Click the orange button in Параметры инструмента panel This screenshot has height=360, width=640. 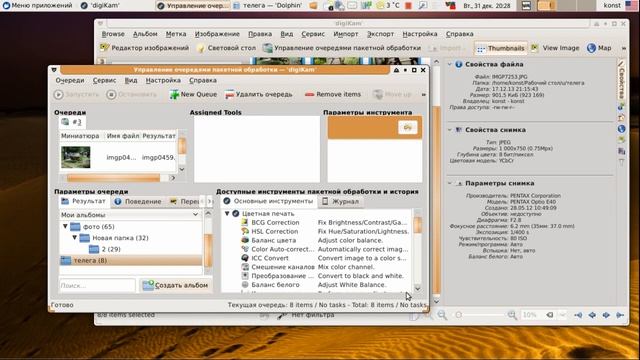tap(407, 127)
